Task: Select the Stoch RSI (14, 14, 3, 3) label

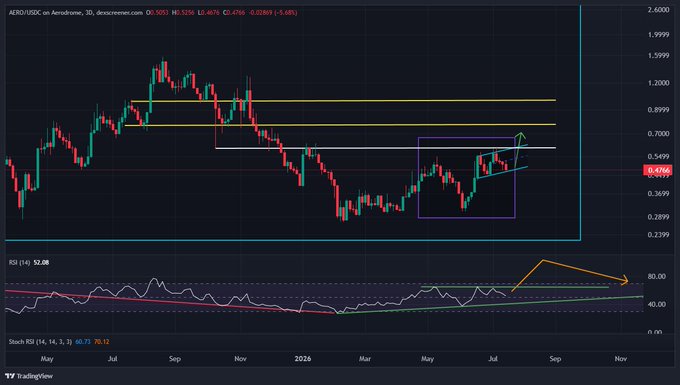Action: 40,342
